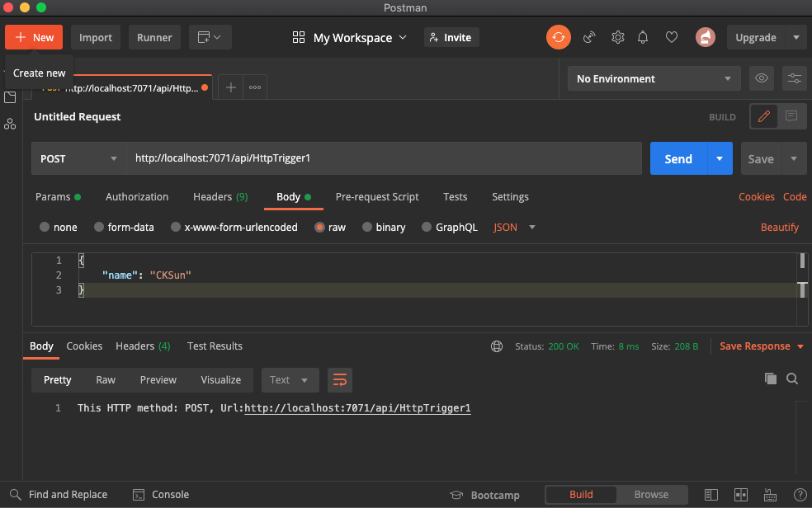Viewport: 812px width, 508px height.
Task: Open Find and Replace
Action: (59, 495)
